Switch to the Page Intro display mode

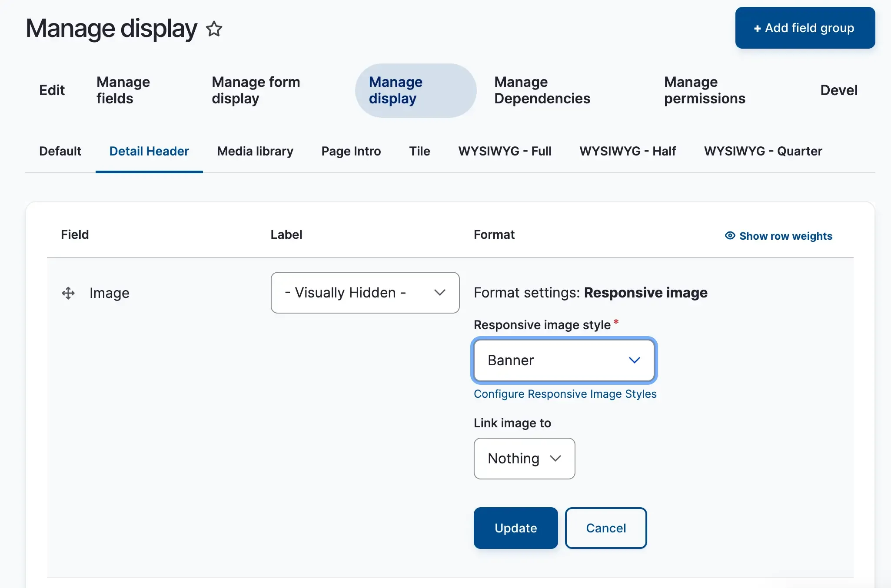coord(351,151)
